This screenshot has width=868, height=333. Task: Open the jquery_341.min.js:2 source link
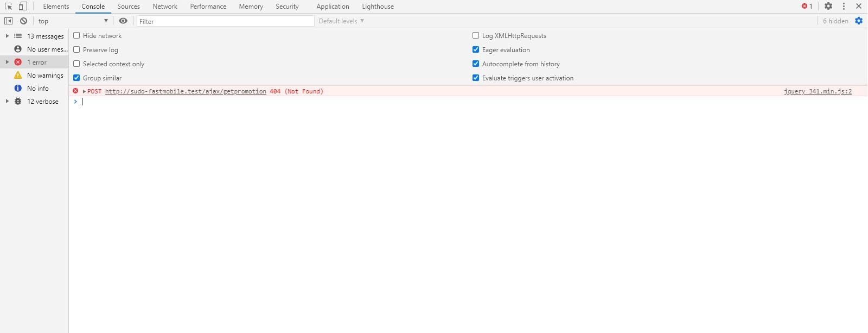(x=818, y=92)
